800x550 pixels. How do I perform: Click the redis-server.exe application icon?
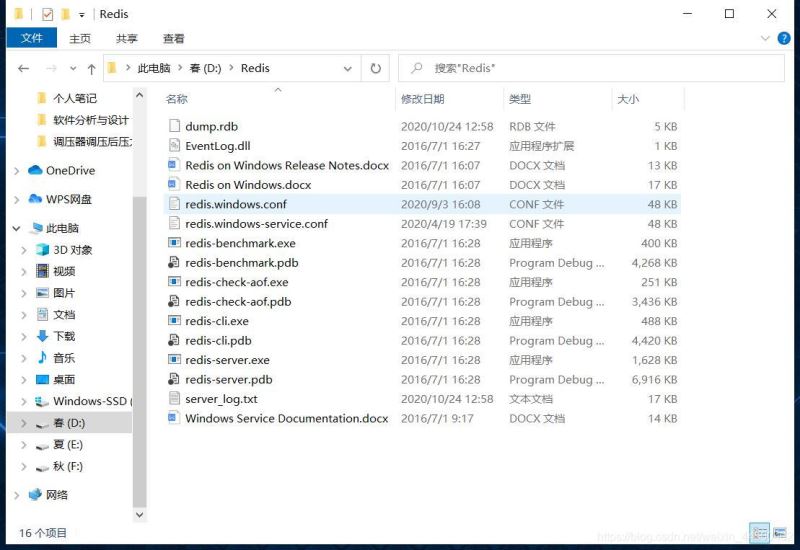174,359
